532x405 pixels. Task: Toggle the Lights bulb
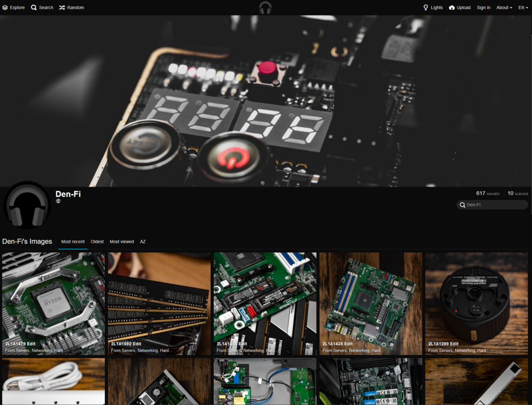tap(426, 7)
